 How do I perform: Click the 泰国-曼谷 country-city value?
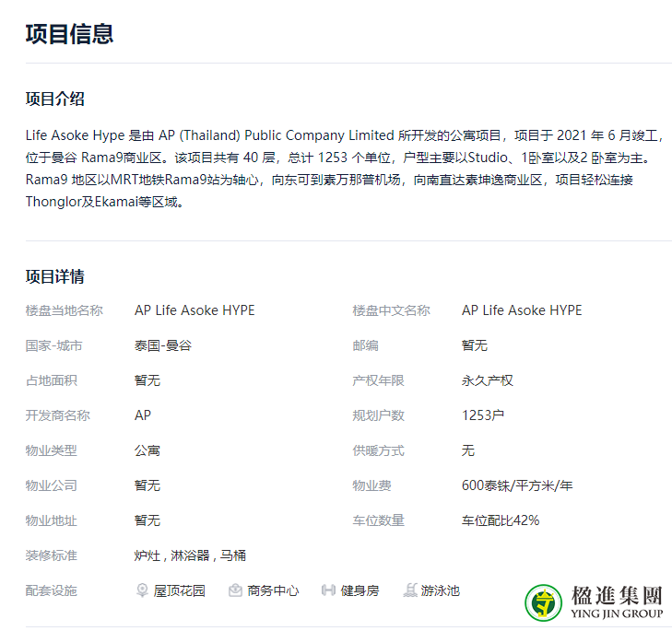163,345
